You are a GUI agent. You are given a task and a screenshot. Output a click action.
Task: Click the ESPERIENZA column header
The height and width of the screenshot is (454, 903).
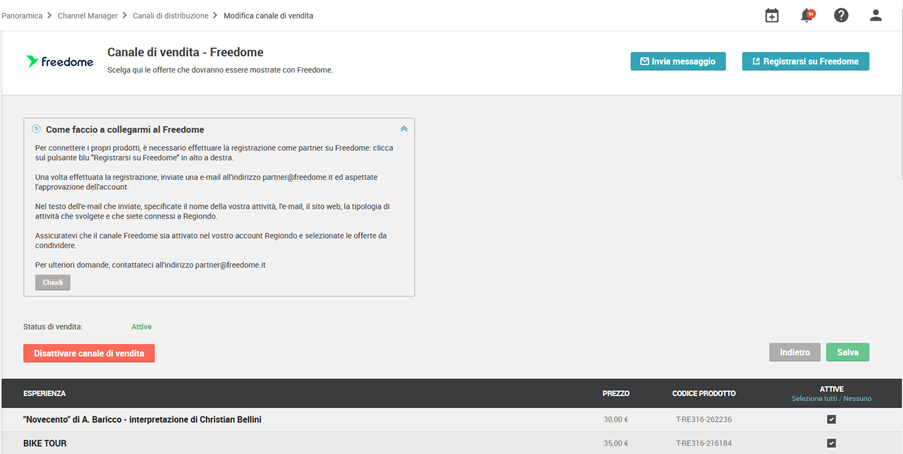44,394
